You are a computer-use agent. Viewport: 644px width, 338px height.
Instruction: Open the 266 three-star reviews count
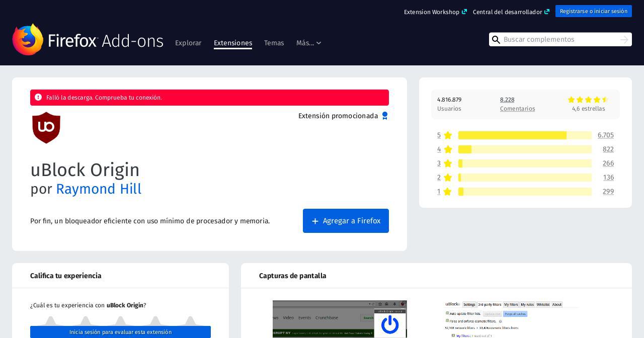pos(608,163)
